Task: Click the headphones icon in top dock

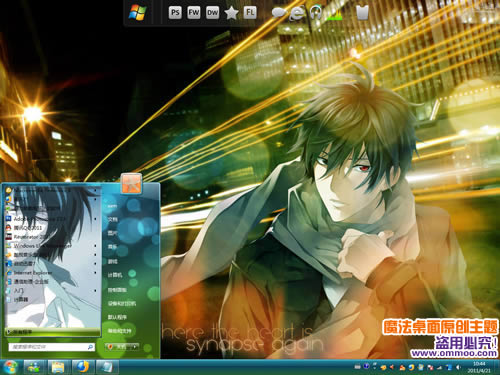Action: 315,13
